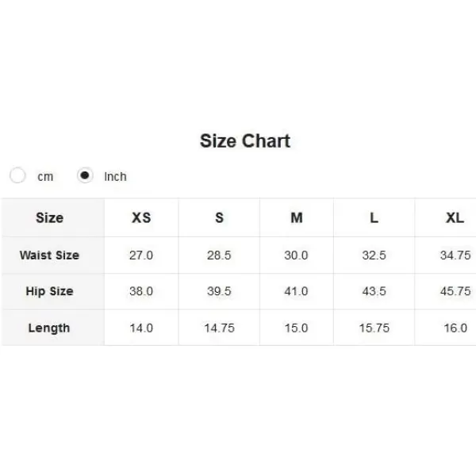
Task: Click the Size Chart heading
Action: (x=245, y=141)
